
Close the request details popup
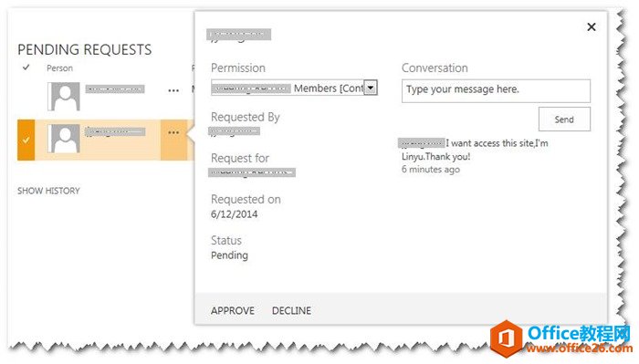click(x=592, y=26)
